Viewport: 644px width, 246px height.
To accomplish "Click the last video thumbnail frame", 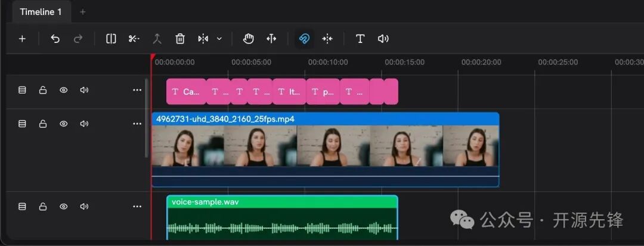I will click(470, 145).
